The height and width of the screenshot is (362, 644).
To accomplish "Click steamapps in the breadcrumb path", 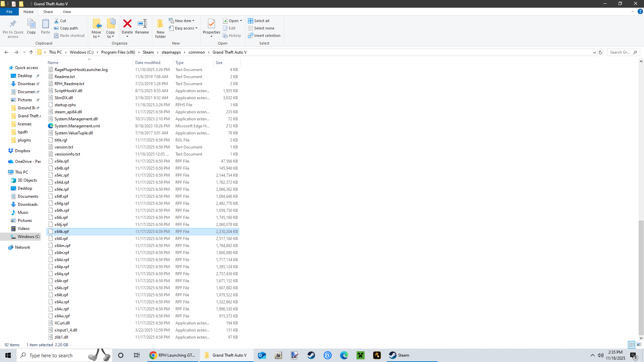I will pyautogui.click(x=171, y=52).
